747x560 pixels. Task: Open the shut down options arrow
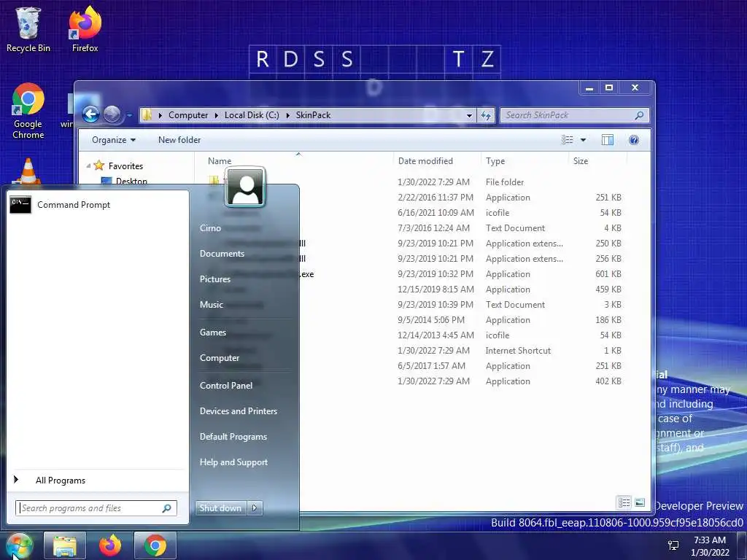point(255,508)
